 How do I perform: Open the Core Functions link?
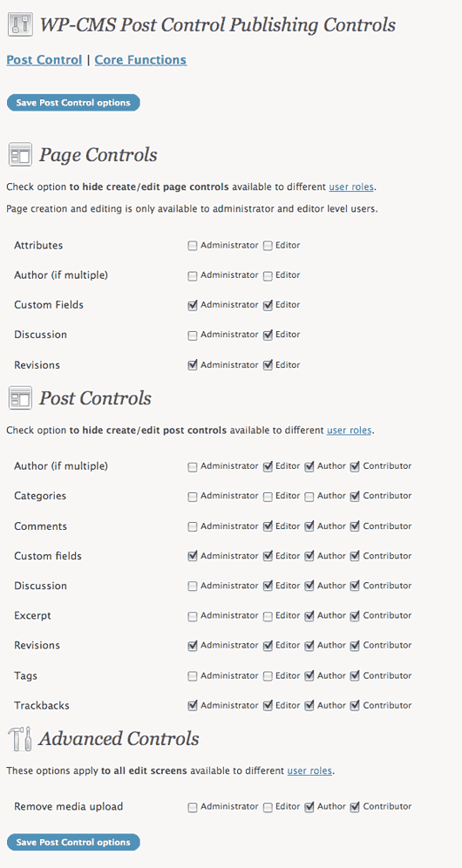(140, 60)
